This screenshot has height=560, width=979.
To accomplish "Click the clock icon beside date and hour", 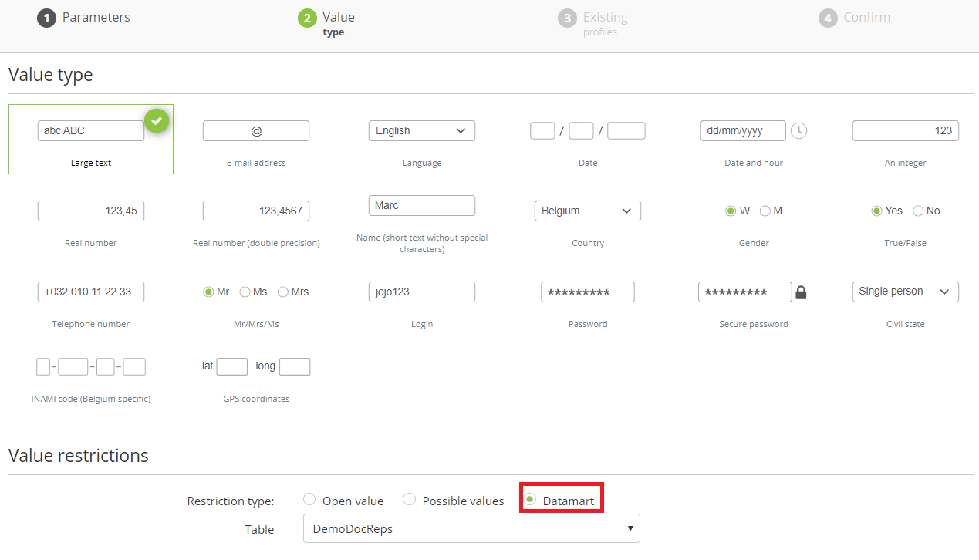I will click(799, 130).
